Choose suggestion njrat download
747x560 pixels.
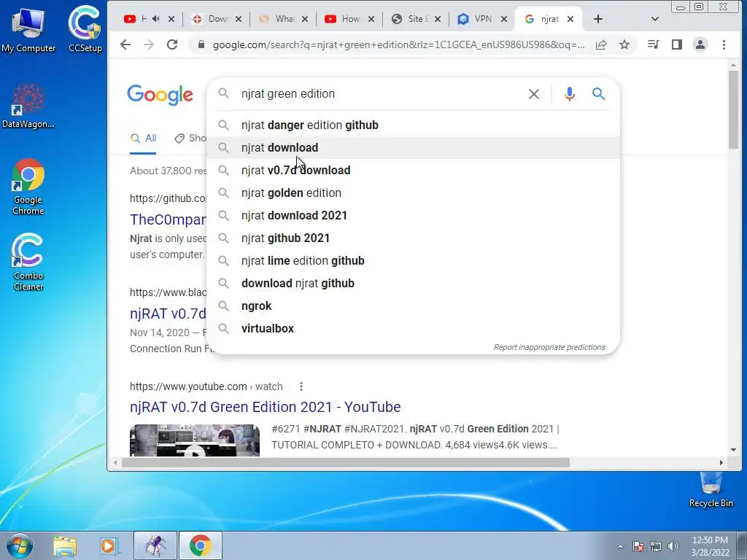414,147
